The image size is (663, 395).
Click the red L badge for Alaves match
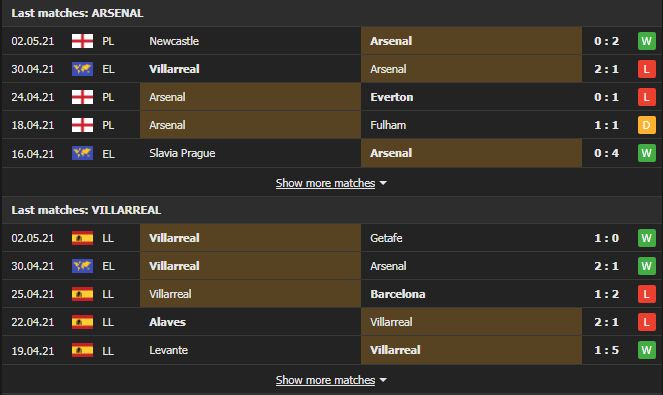[647, 322]
